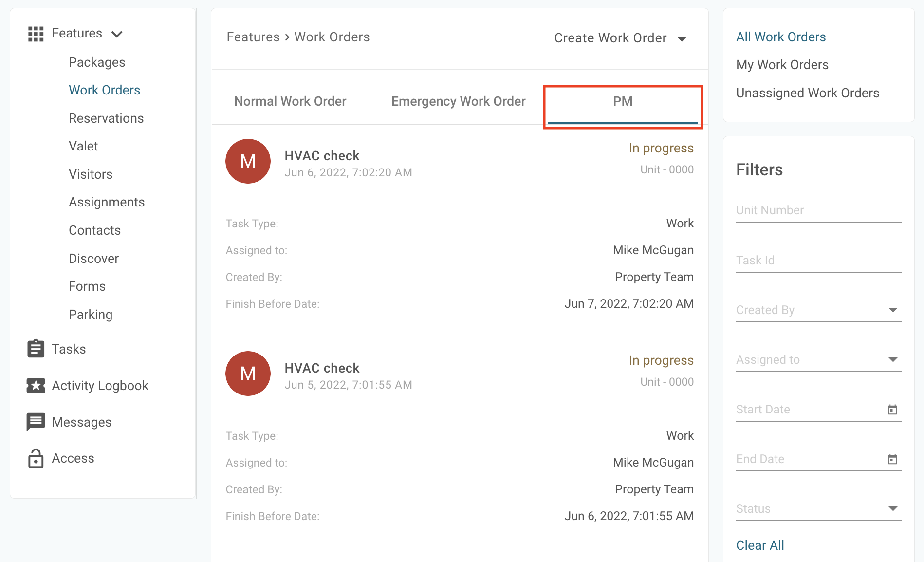Open the End Date calendar picker icon
Screen dimensions: 924x562
892,459
